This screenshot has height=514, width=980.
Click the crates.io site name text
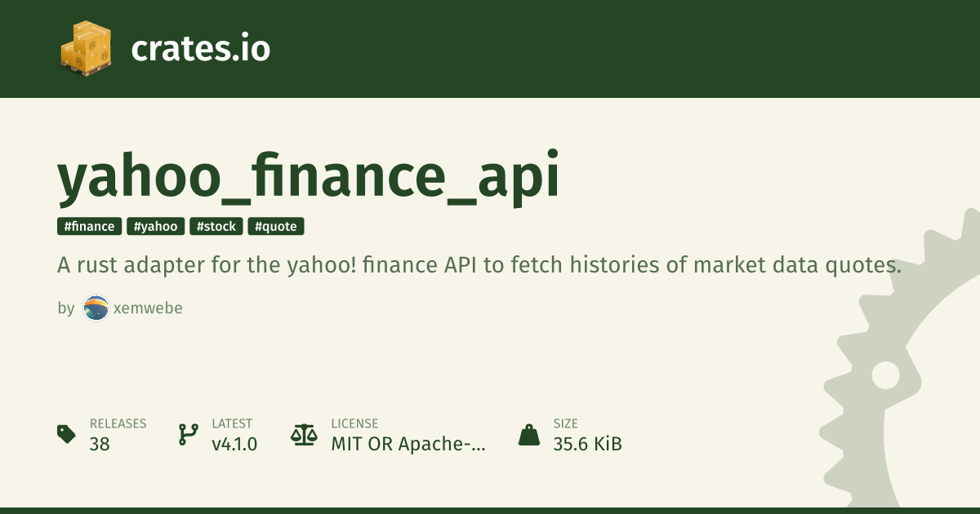click(x=200, y=49)
